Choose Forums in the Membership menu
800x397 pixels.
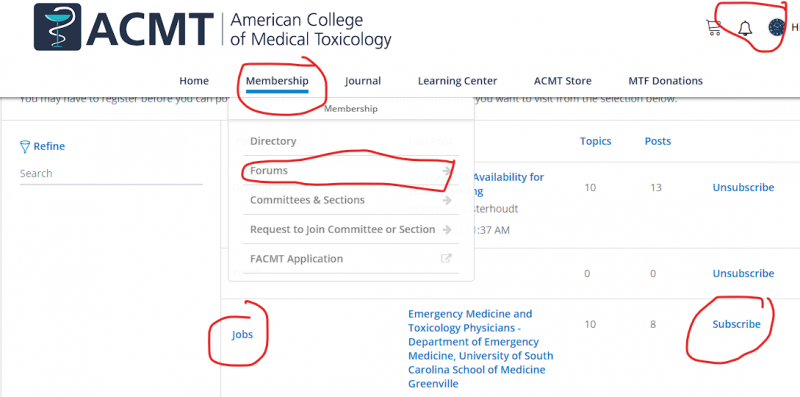269,170
